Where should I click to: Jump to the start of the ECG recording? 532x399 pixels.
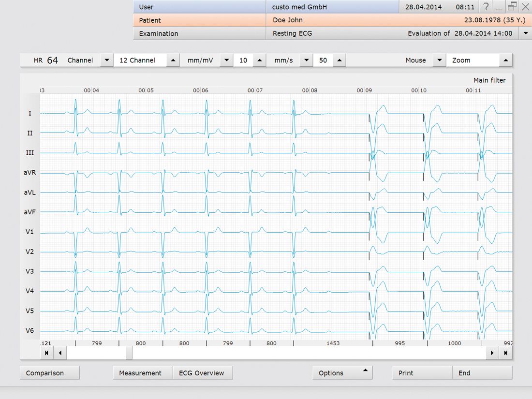pyautogui.click(x=46, y=353)
